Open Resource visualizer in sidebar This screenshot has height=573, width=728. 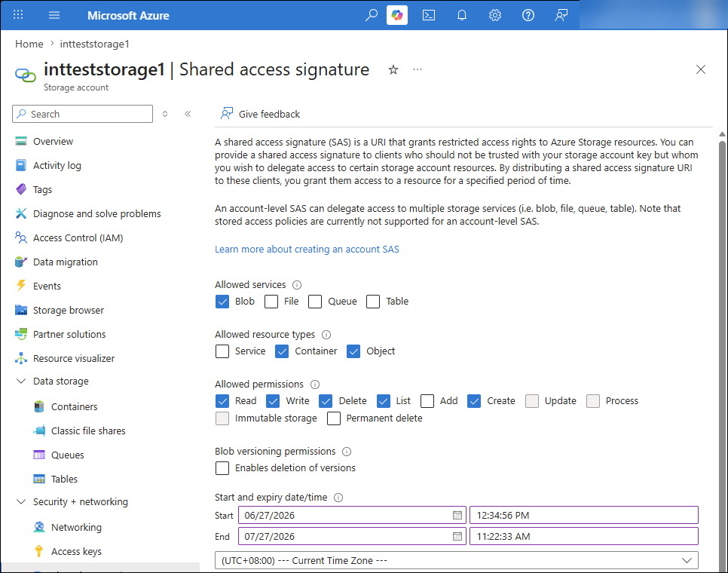(73, 358)
